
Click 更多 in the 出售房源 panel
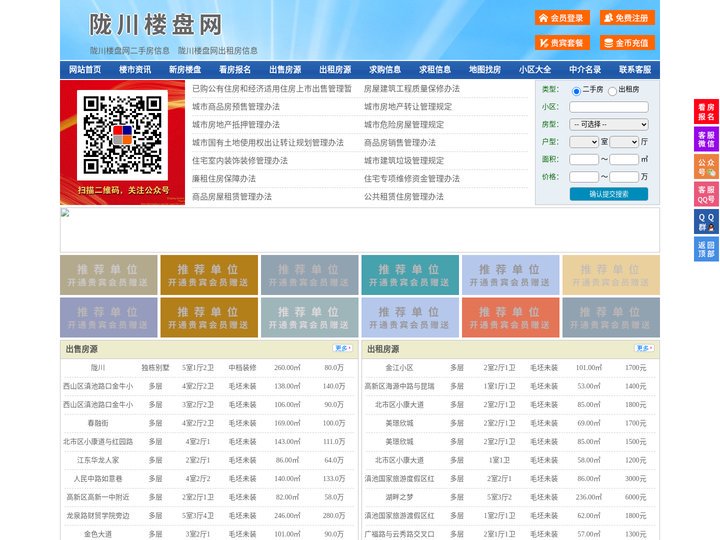pyautogui.click(x=343, y=349)
